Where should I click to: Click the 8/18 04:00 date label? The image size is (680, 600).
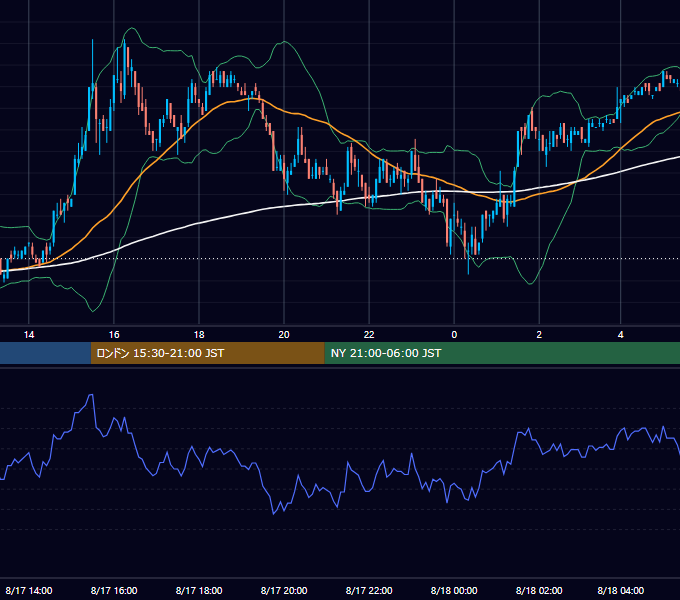621,590
